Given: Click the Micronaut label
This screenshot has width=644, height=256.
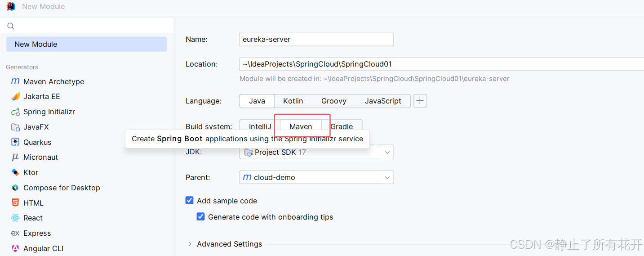Looking at the screenshot, I should point(41,157).
